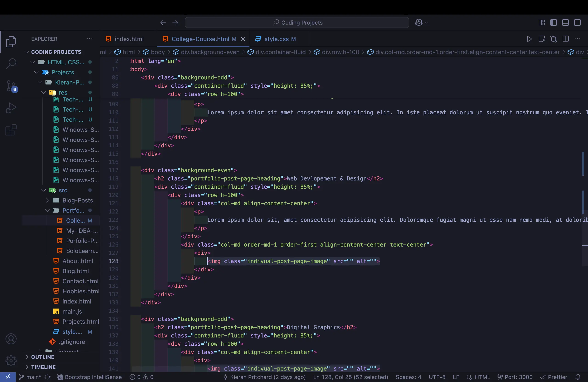Open the notifications bell

[578, 377]
